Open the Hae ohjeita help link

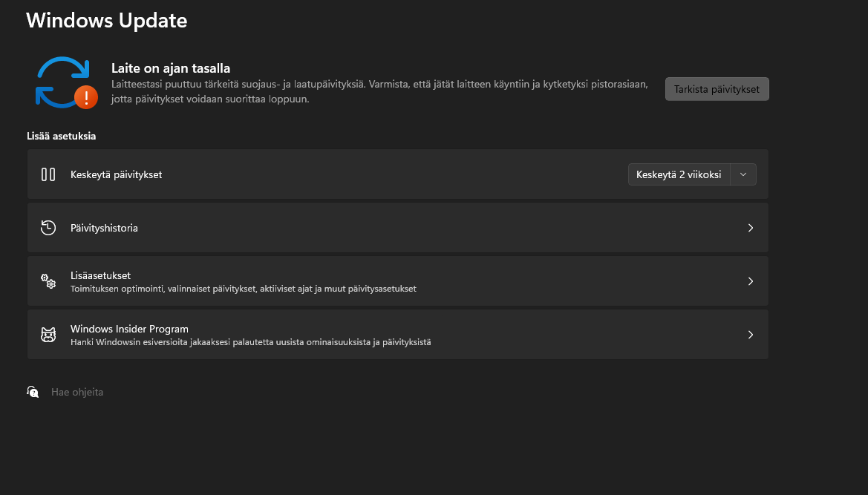pos(77,392)
